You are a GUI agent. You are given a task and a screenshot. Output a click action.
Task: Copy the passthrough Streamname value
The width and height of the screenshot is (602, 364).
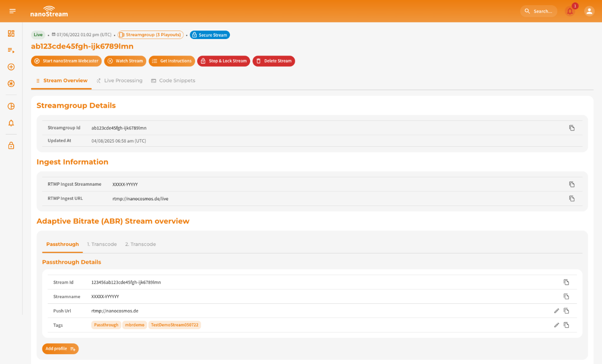566,297
